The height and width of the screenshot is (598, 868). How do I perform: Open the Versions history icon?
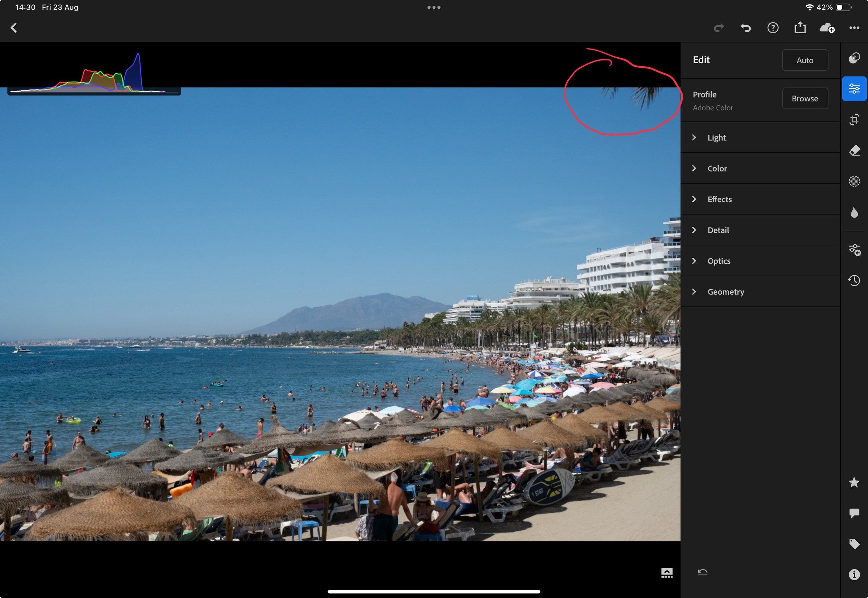click(854, 280)
